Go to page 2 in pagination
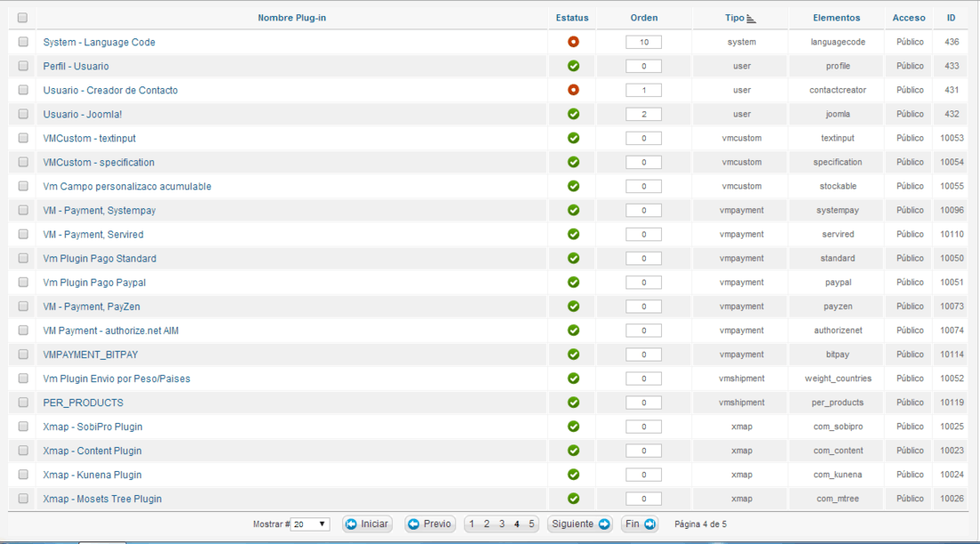Screen dimensions: 980x544 click(486, 524)
